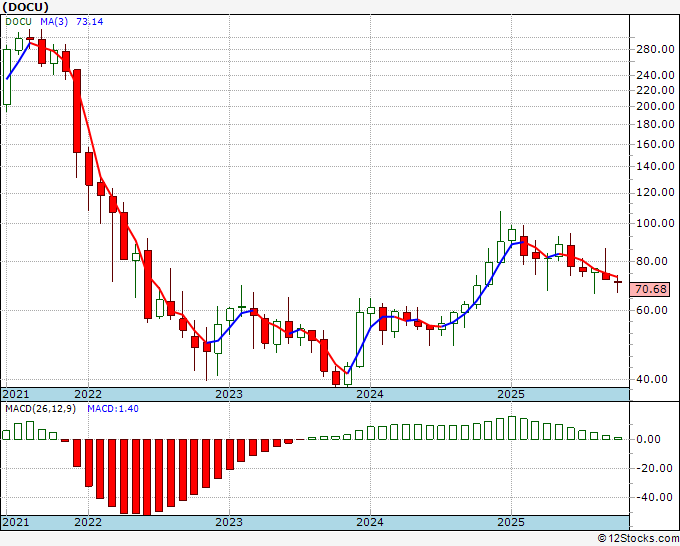
Task: Select the DOCU ticker legend label
Action: (18, 22)
